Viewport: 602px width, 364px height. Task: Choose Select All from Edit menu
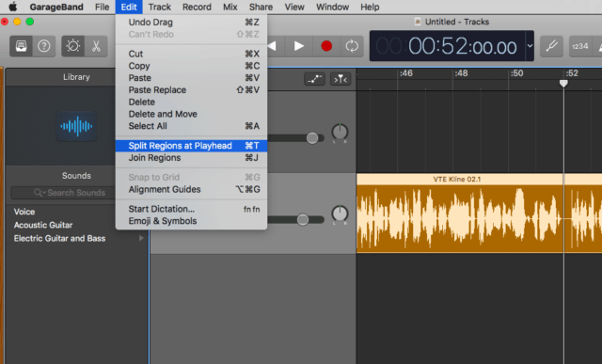(x=191, y=126)
